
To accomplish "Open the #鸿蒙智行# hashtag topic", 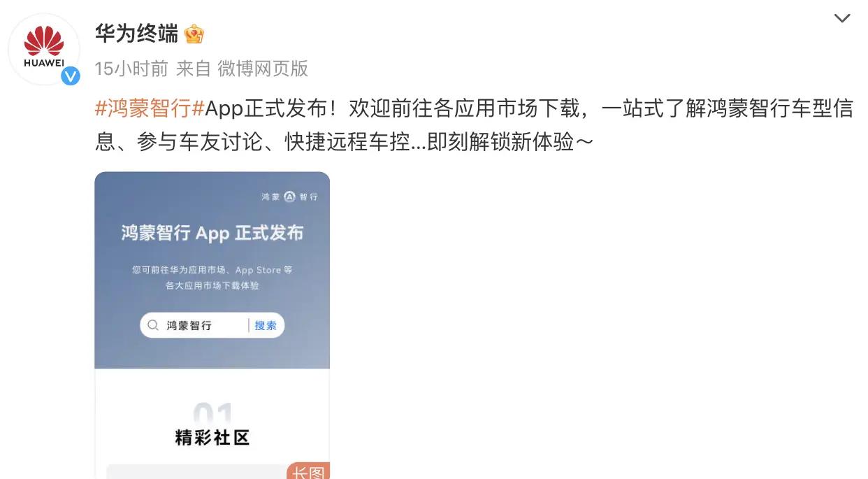I will tap(149, 109).
